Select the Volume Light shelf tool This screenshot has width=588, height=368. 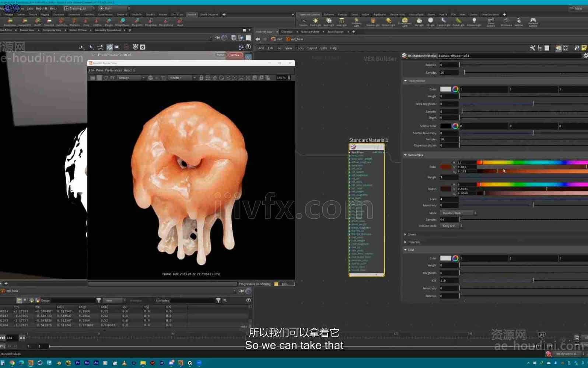(373, 22)
